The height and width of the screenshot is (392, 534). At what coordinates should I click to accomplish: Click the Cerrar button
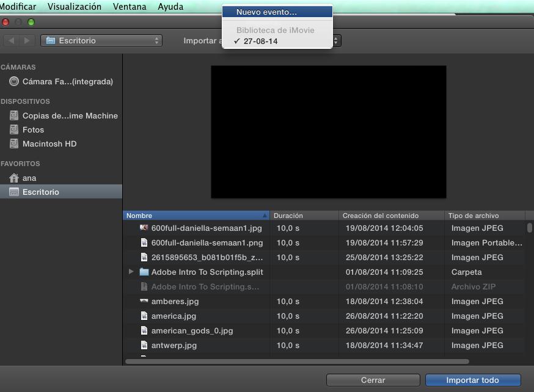tap(373, 380)
